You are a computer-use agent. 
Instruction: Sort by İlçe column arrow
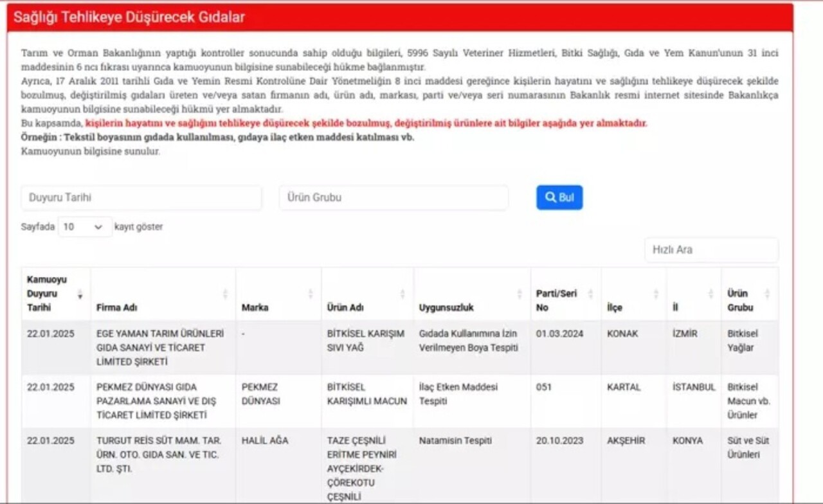[x=655, y=294]
